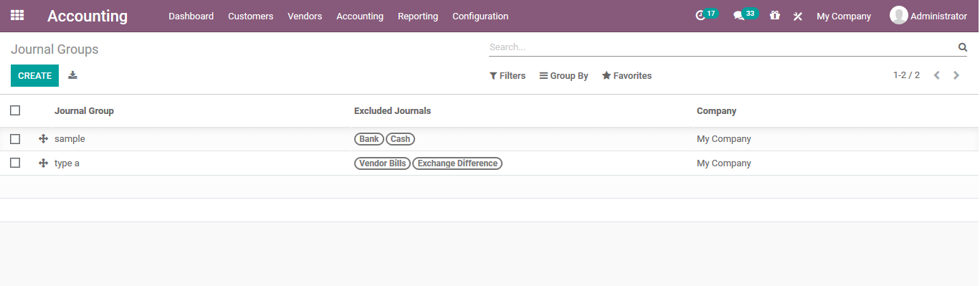
Task: Click the Journal Groups breadcrumb title
Action: pyautogui.click(x=54, y=49)
